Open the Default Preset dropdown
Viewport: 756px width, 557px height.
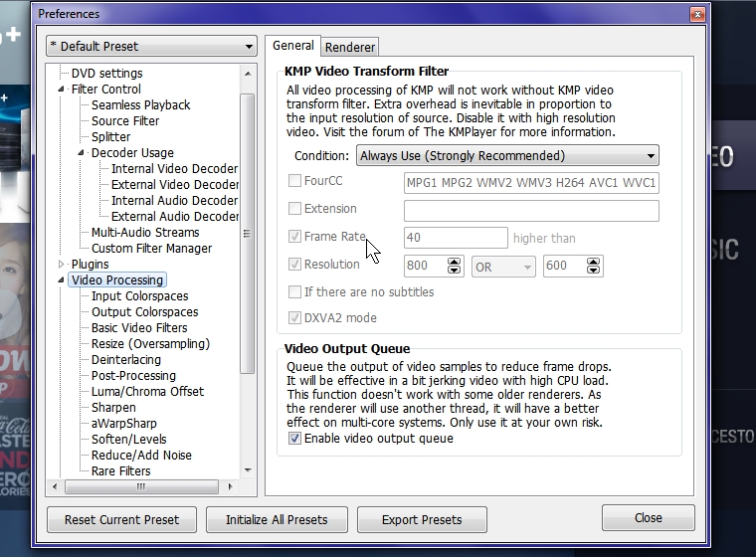point(151,47)
